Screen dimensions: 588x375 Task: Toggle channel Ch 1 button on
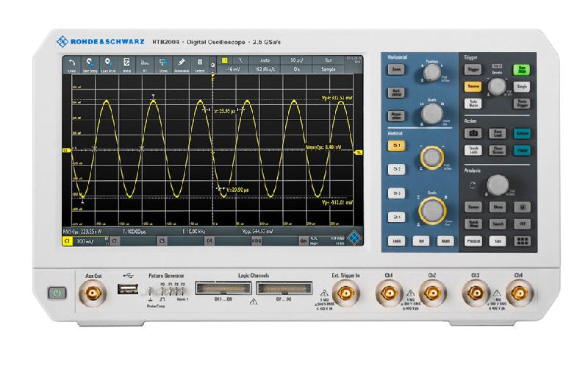coord(397,146)
